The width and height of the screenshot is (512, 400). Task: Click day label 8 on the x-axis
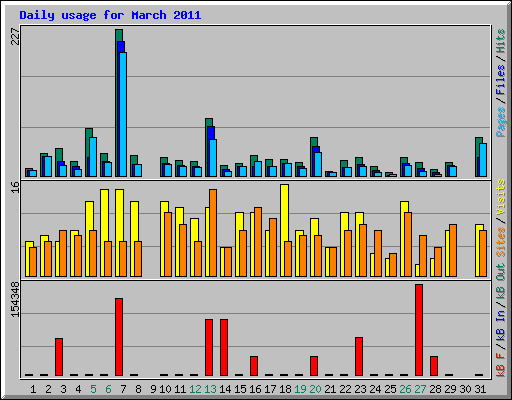click(x=138, y=389)
